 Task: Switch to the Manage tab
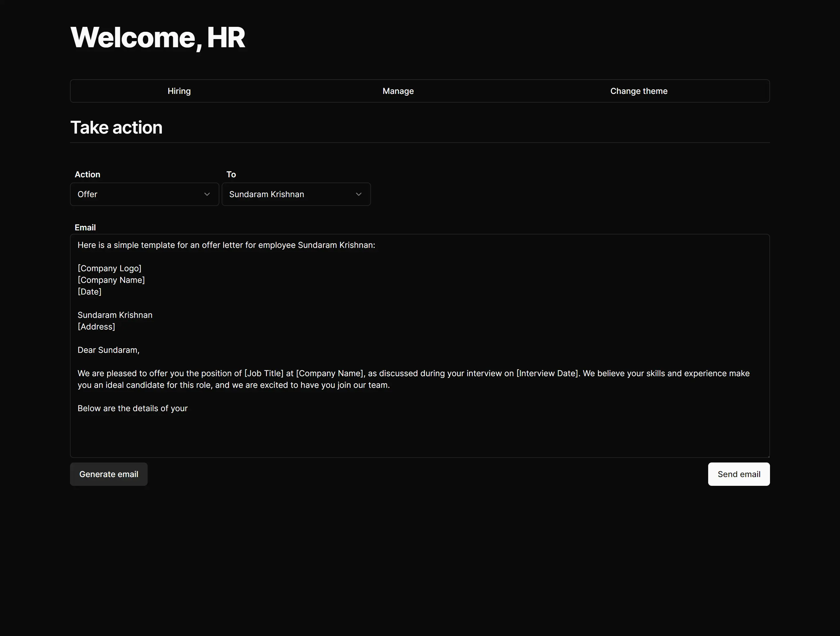[398, 91]
